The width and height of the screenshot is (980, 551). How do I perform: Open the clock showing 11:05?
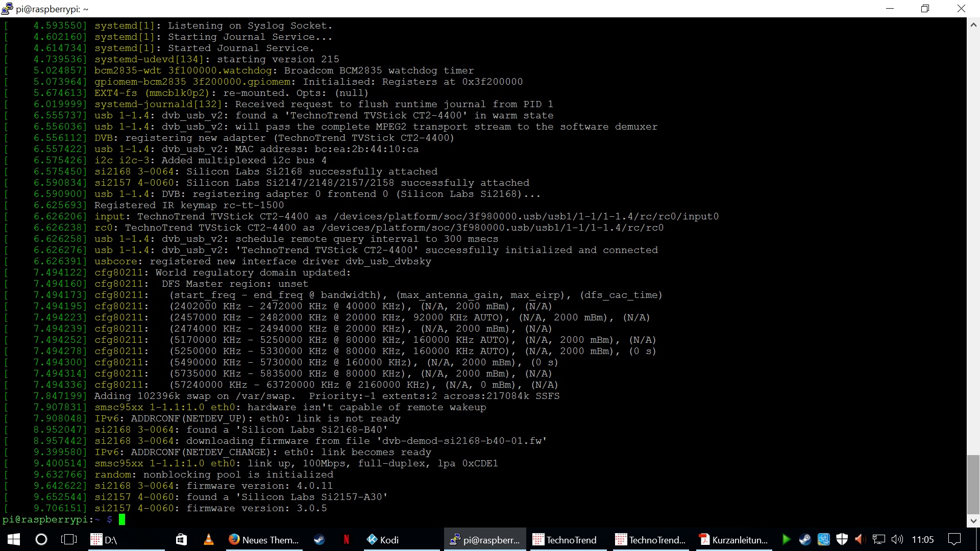[x=923, y=540]
